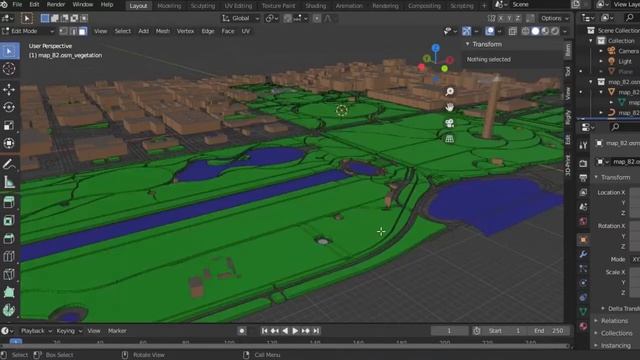Select the Annotate pencil tool
The width and height of the screenshot is (640, 360).
[9, 164]
